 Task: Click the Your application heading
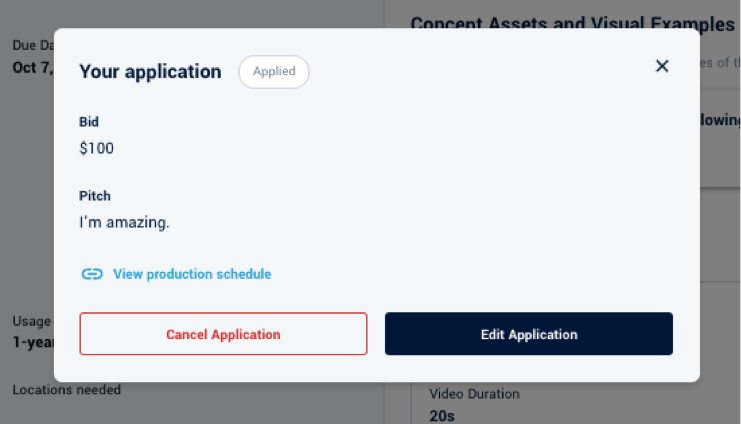click(x=150, y=72)
